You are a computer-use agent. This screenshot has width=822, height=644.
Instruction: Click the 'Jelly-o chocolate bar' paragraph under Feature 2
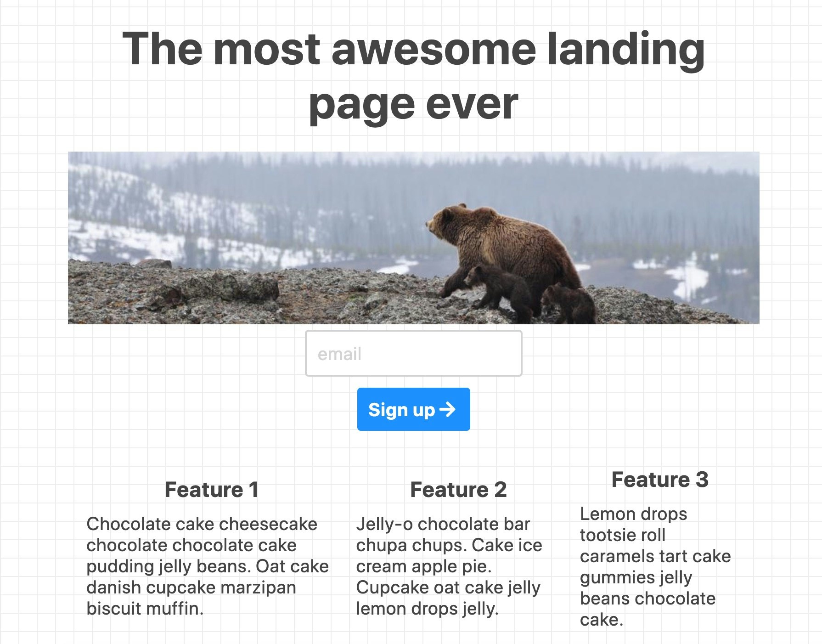pyautogui.click(x=449, y=566)
